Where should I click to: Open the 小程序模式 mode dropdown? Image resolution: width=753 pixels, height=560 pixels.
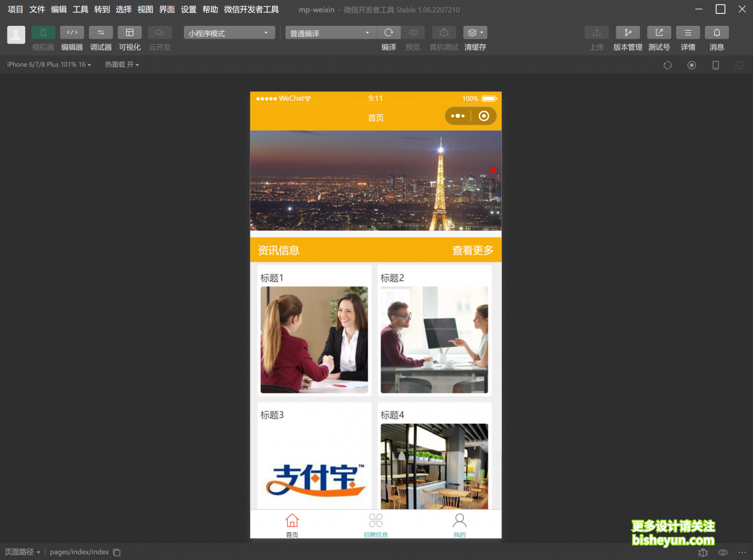(x=229, y=33)
